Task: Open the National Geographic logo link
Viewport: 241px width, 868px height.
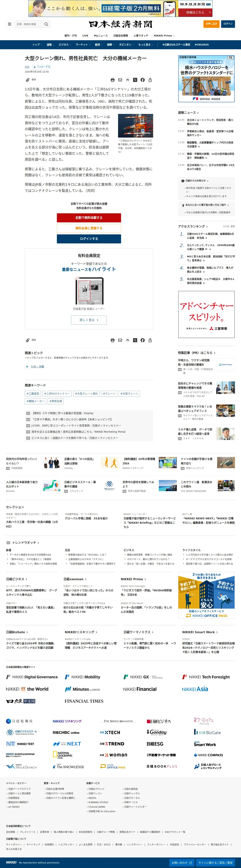Action: pos(63,755)
